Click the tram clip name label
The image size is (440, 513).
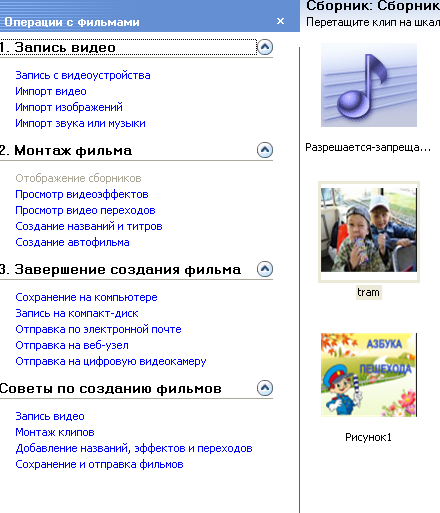pyautogui.click(x=368, y=292)
